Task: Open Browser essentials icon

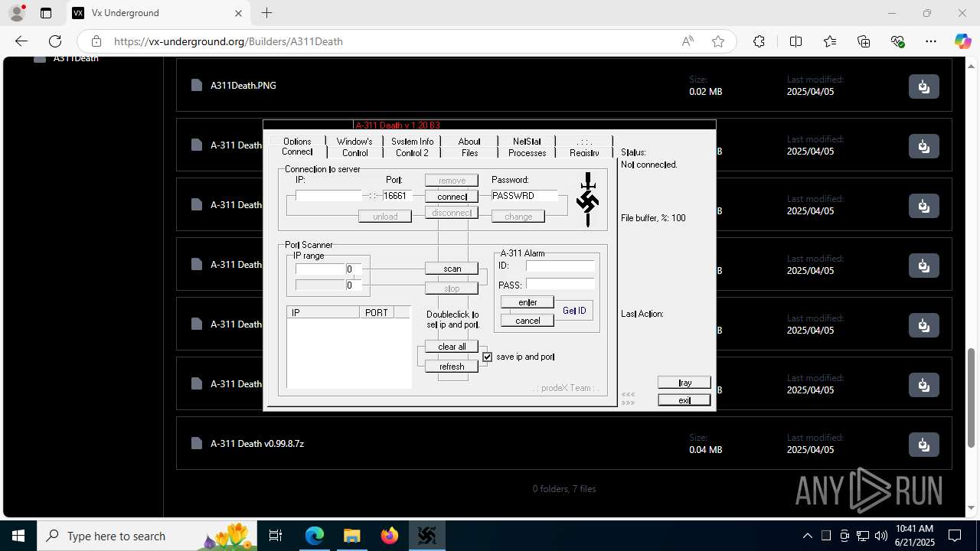Action: tap(898, 41)
